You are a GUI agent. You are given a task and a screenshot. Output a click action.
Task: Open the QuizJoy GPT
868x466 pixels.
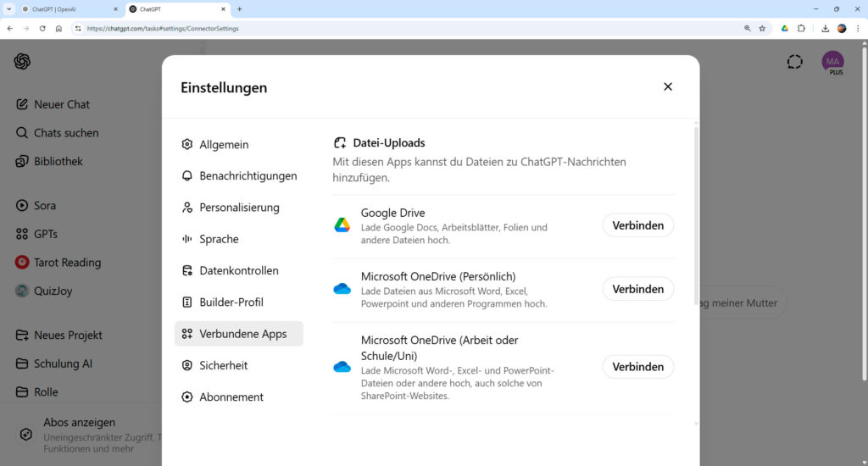[44, 291]
